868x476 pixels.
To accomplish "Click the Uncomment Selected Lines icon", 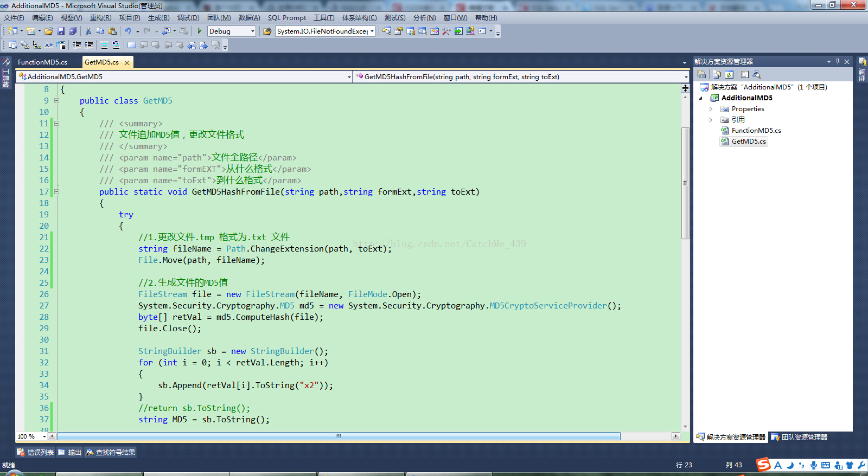I will [x=116, y=45].
